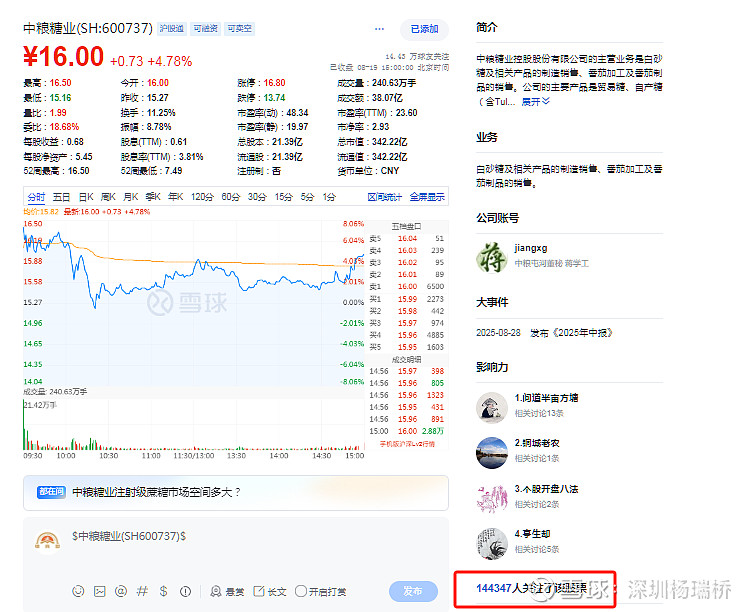Click the 沪股通 tag
This screenshot has width=753, height=612.
click(x=171, y=29)
